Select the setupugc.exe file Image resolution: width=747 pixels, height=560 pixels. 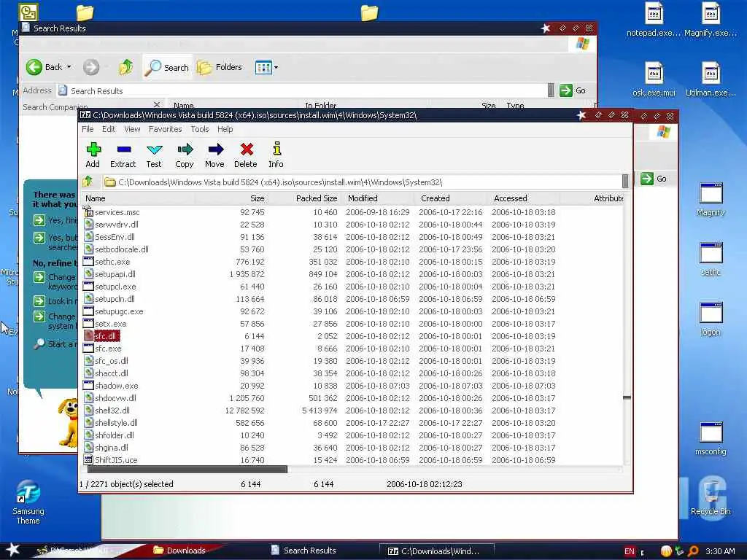[119, 311]
